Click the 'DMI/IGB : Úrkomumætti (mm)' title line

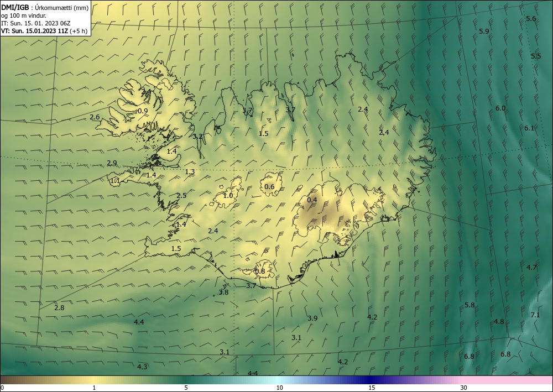coord(45,7)
